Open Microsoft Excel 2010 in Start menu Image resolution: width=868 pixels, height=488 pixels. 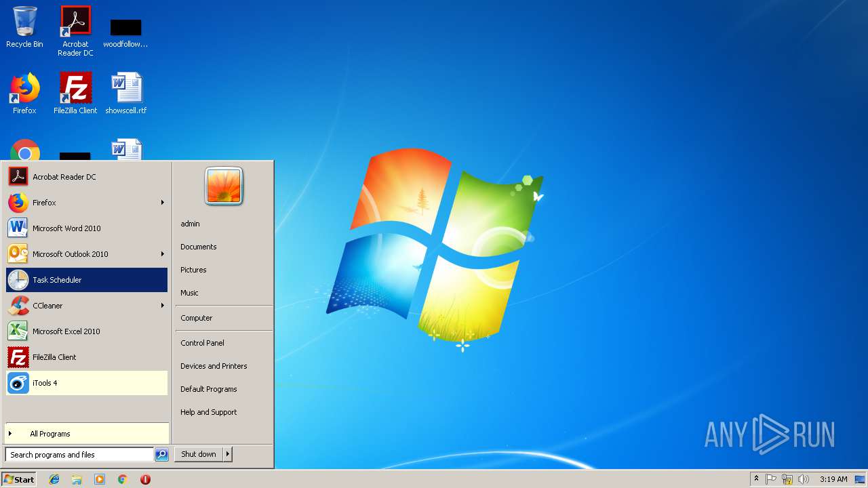click(86, 331)
